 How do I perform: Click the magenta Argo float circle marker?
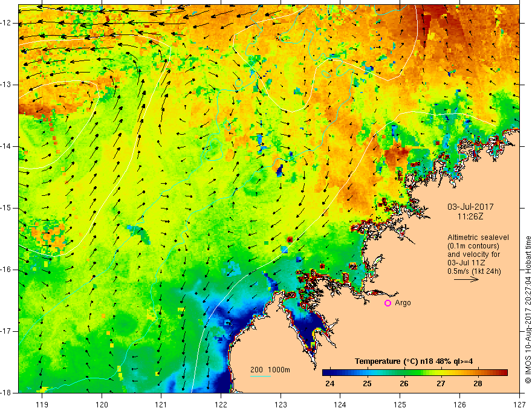(388, 303)
